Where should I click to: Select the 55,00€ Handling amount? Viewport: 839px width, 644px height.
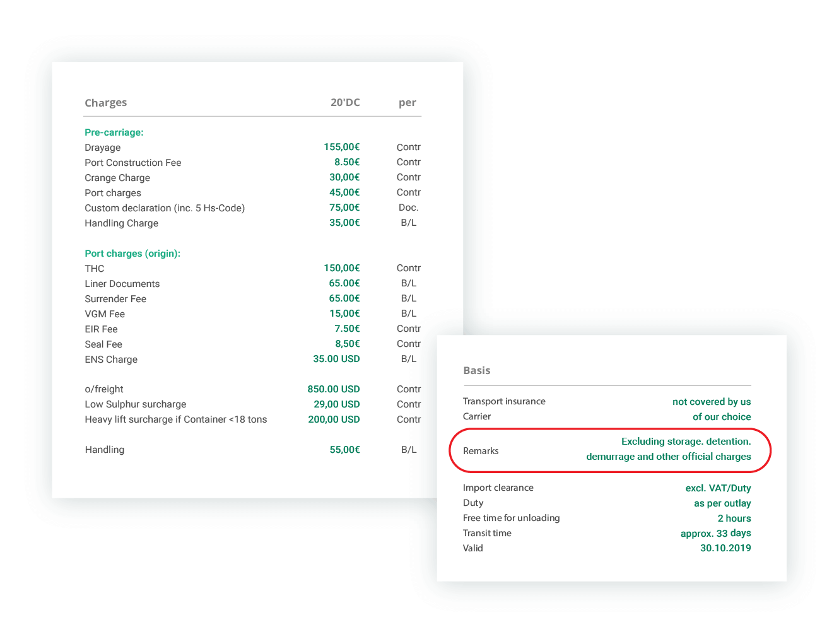(344, 450)
